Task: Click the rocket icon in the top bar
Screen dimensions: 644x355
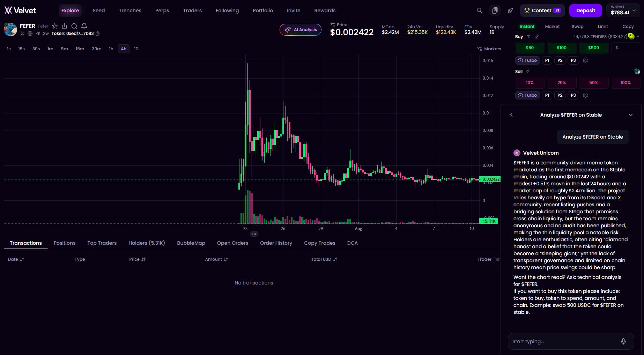Action: tap(510, 10)
